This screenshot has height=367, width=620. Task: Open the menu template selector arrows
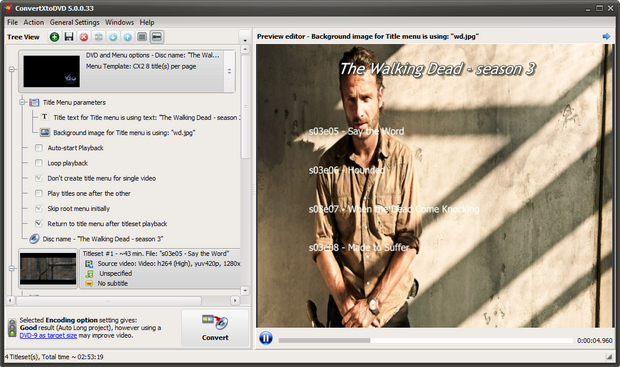(x=229, y=71)
